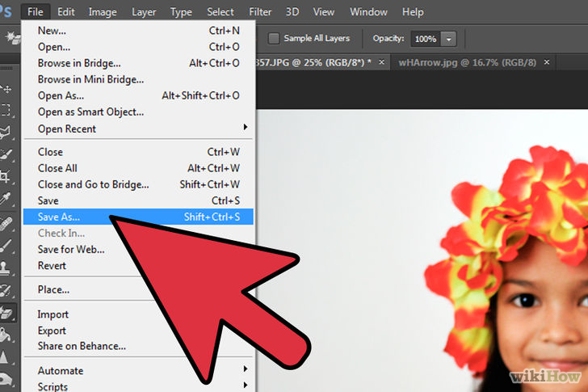The height and width of the screenshot is (392, 588).
Task: Open the Type menu
Action: [x=181, y=12]
